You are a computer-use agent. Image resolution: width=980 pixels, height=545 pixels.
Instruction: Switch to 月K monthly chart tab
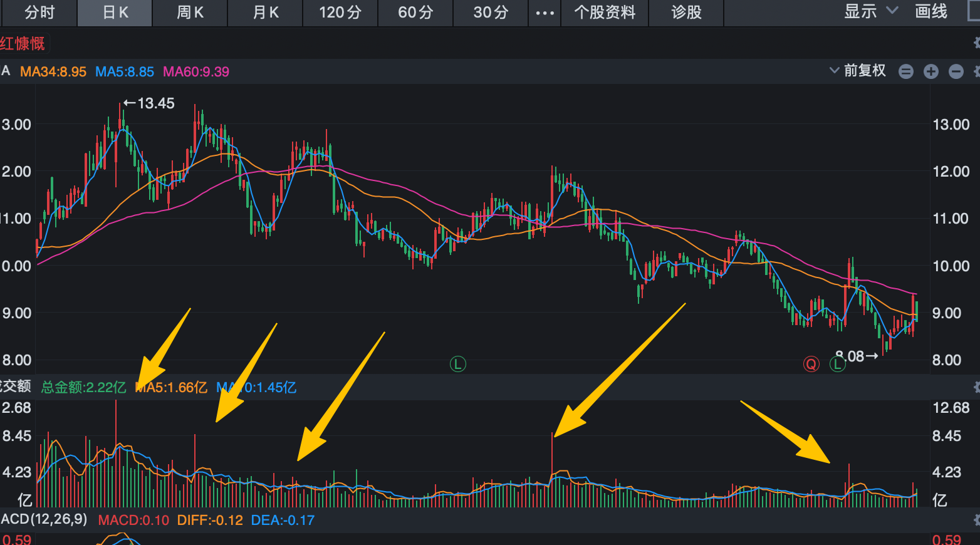coord(265,13)
